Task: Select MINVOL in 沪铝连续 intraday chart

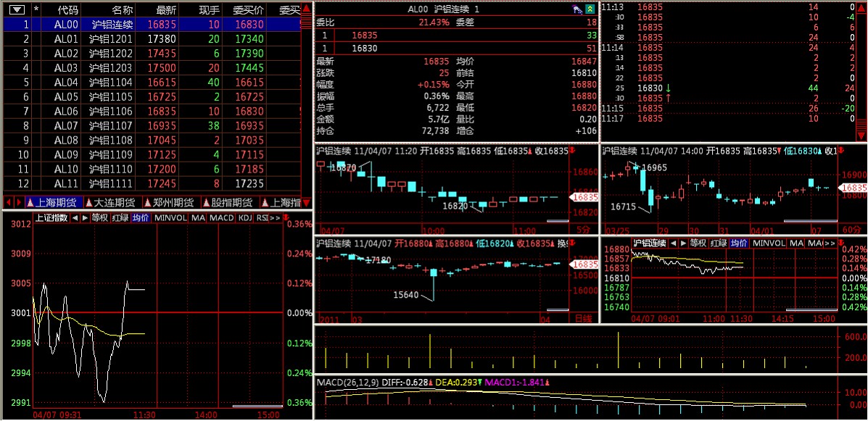Action: (x=769, y=243)
